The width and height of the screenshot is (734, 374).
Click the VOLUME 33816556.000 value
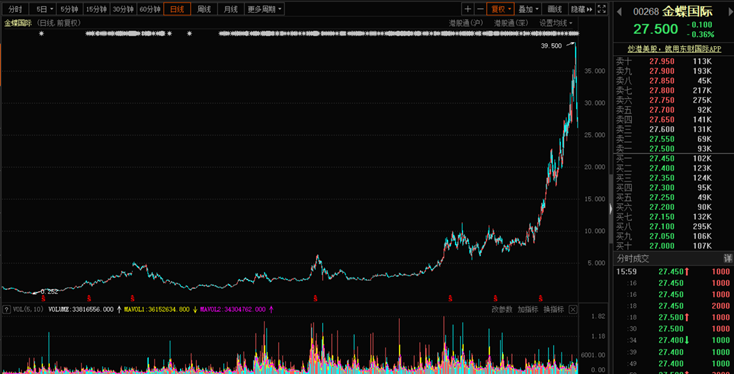[81, 309]
